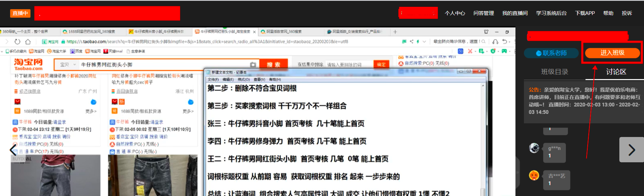Viewport: 644px width, 196px height.
Task: Click the orange 搜索 button
Action: pyautogui.click(x=273, y=65)
